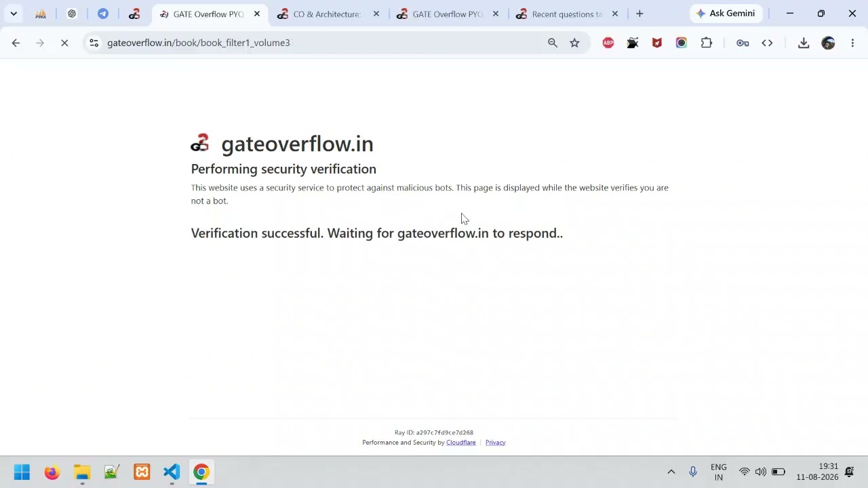868x488 pixels.
Task: Open the Adblock Plus extension
Action: [608, 43]
